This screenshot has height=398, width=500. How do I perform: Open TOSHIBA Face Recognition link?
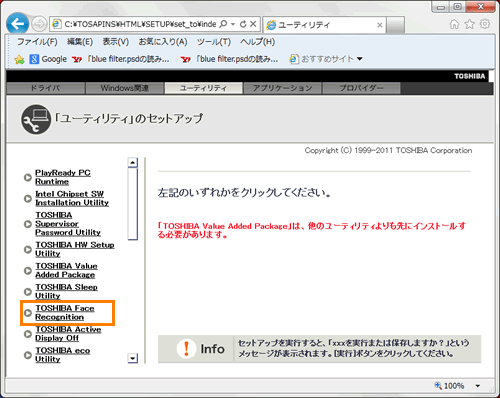tap(65, 313)
